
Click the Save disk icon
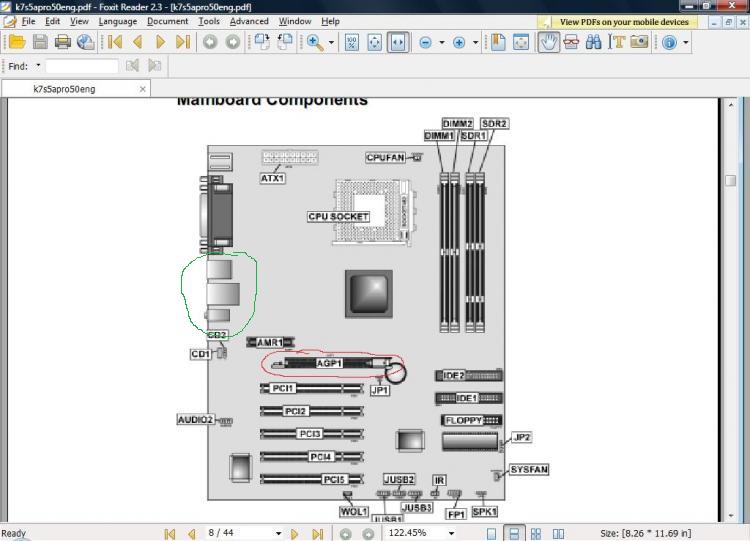coord(40,43)
